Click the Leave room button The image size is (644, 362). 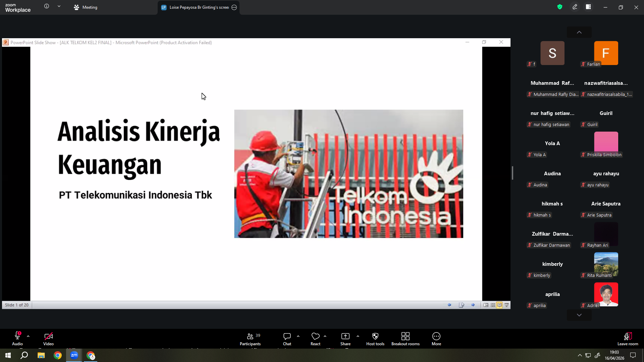(x=628, y=339)
